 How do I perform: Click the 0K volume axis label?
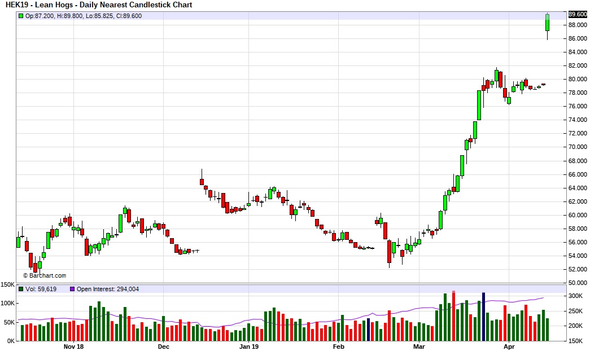pos(11,341)
